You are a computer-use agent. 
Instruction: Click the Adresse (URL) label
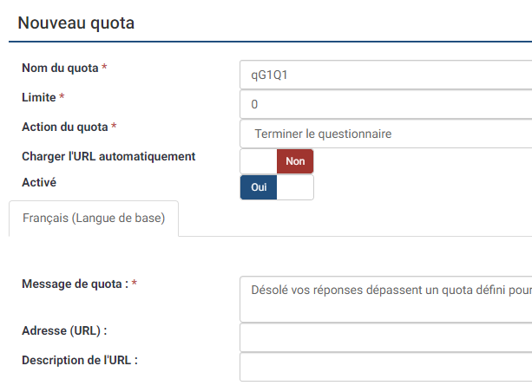pos(64,330)
